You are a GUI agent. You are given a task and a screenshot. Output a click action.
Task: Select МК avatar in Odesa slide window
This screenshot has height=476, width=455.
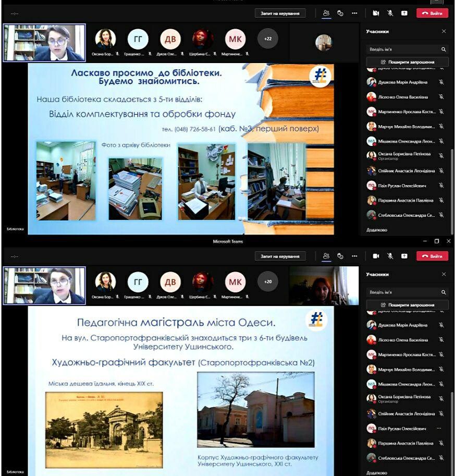coord(235,282)
